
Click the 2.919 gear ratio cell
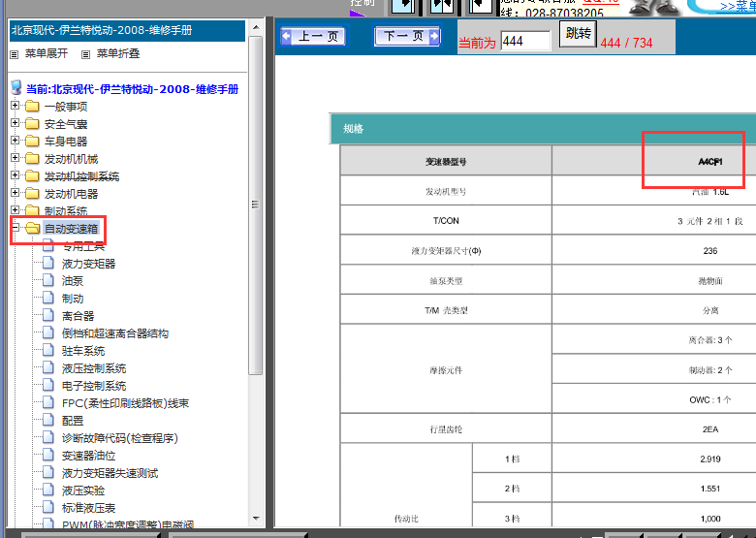coord(709,459)
